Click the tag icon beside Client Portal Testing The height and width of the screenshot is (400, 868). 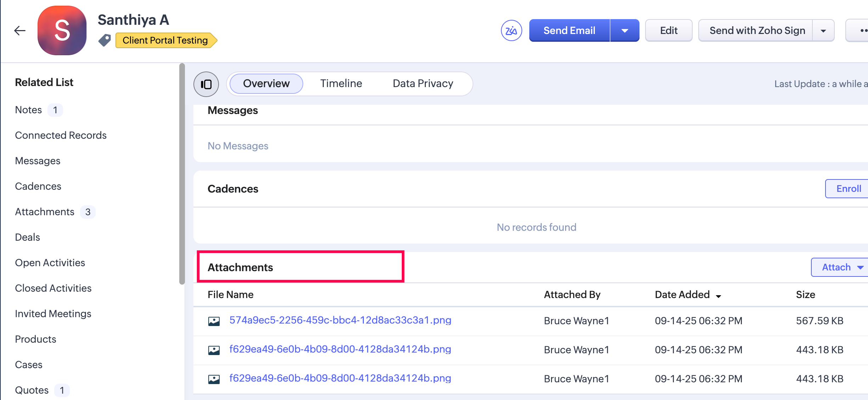point(105,40)
